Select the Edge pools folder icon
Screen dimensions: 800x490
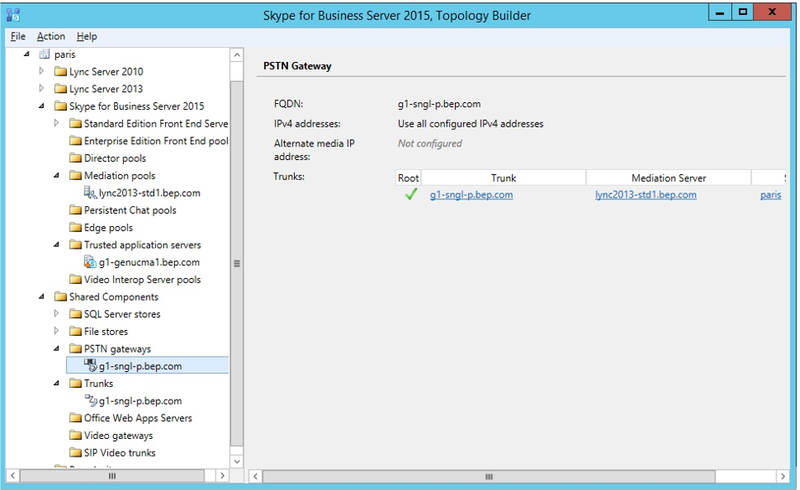(76, 227)
